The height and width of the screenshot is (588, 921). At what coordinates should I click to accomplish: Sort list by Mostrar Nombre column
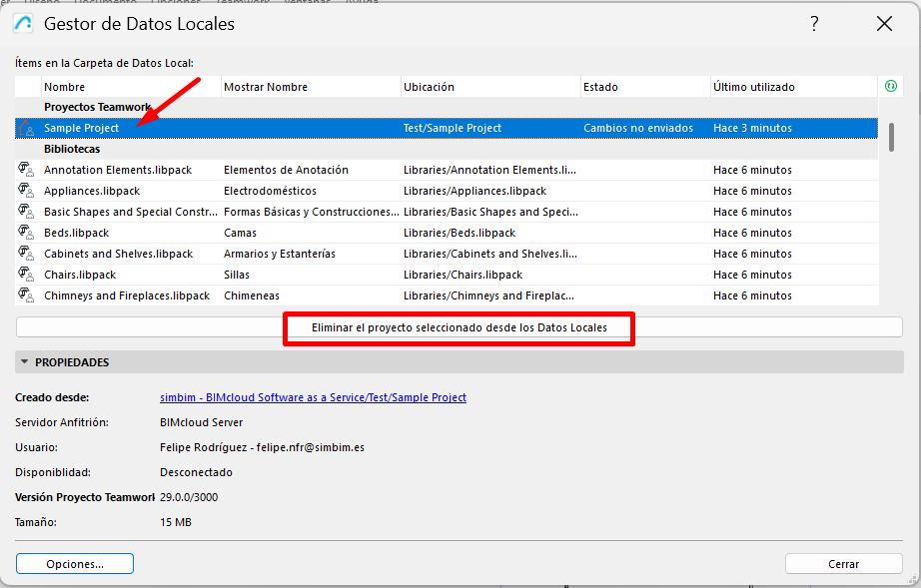pos(311,87)
